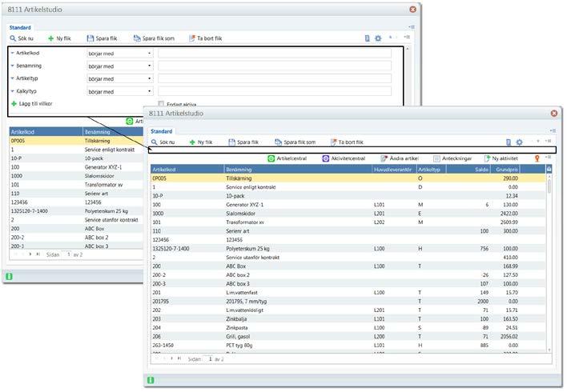Sort by the Artikeltyp column header
Screen dimensions: 567x392
(x=431, y=169)
